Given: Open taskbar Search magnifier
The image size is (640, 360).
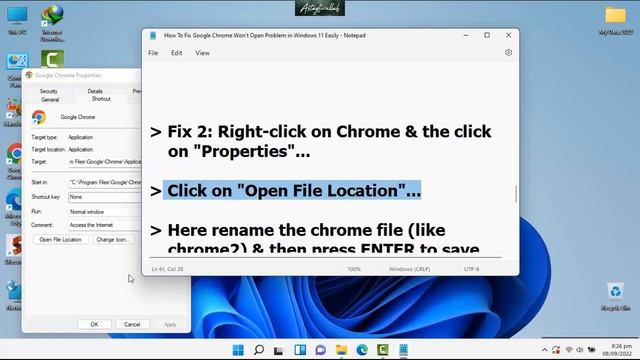Looking at the screenshot, I should tap(259, 350).
